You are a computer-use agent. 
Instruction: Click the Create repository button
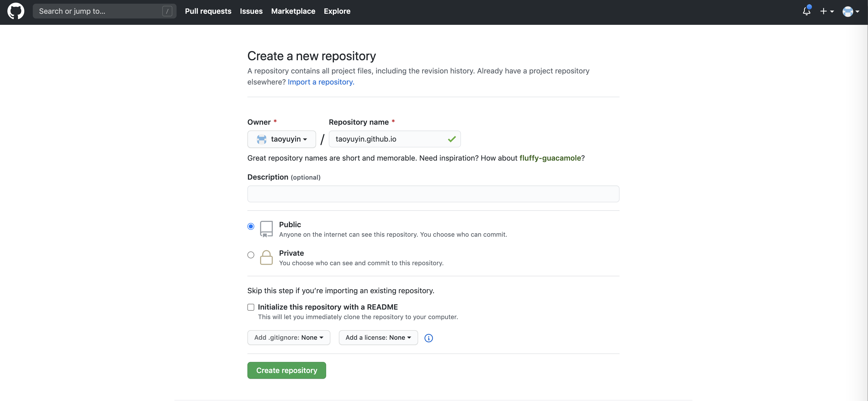287,370
